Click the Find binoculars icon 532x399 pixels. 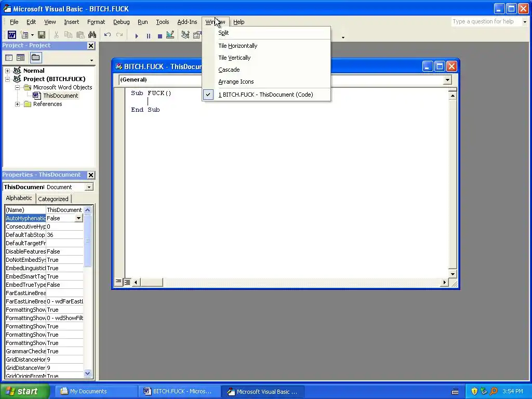(x=92, y=35)
